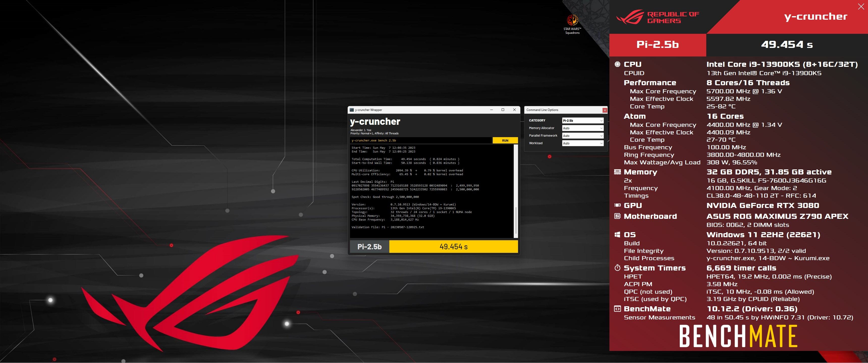This screenshot has width=868, height=363.
Task: Click the Pi-2.5b label in wrapper result bar
Action: tap(369, 247)
